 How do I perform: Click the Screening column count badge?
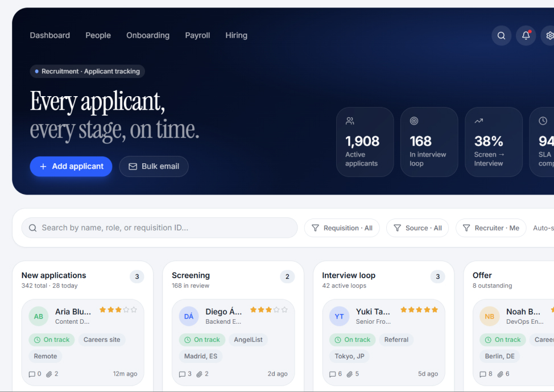point(287,277)
